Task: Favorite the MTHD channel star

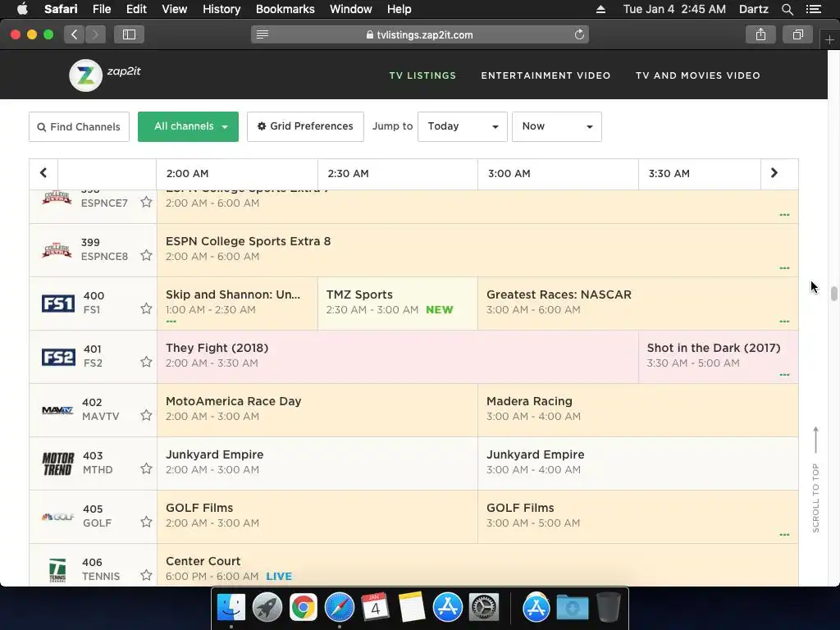Action: (x=146, y=468)
